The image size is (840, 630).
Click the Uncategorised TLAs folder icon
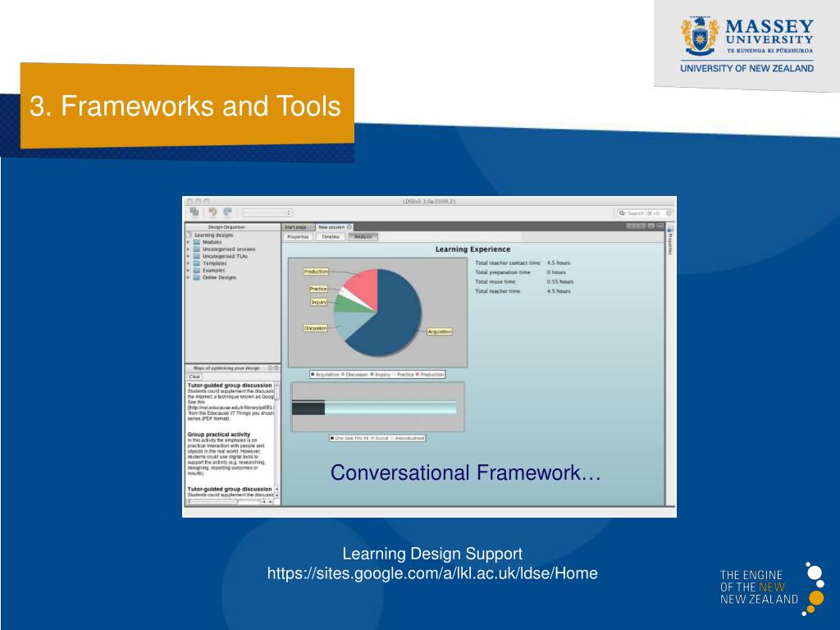(x=197, y=256)
